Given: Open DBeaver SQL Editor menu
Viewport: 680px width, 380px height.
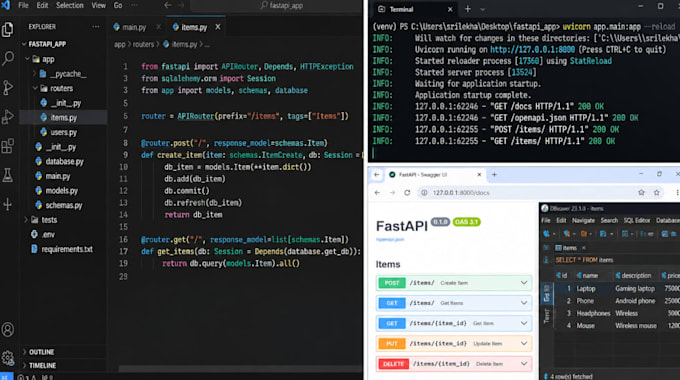Looking at the screenshot, I should pyautogui.click(x=637, y=220).
